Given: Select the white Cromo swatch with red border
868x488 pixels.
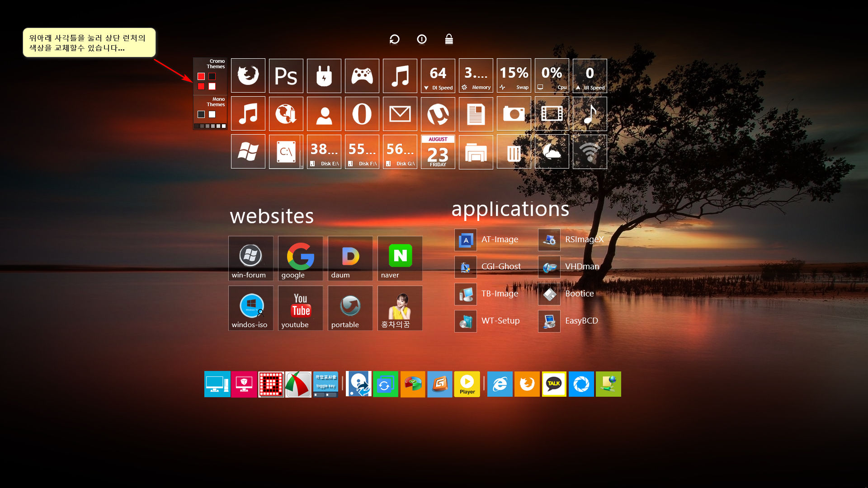Looking at the screenshot, I should 212,86.
